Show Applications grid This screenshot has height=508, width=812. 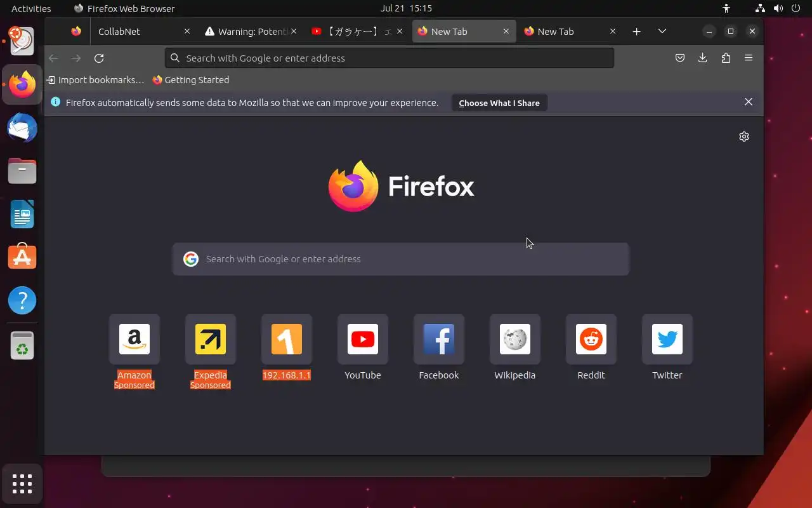22,484
